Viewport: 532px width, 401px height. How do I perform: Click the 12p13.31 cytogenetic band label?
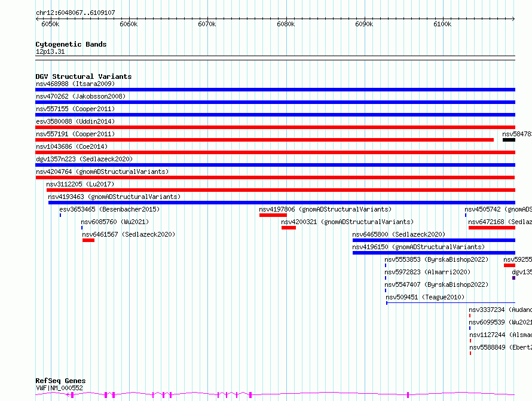(50, 51)
